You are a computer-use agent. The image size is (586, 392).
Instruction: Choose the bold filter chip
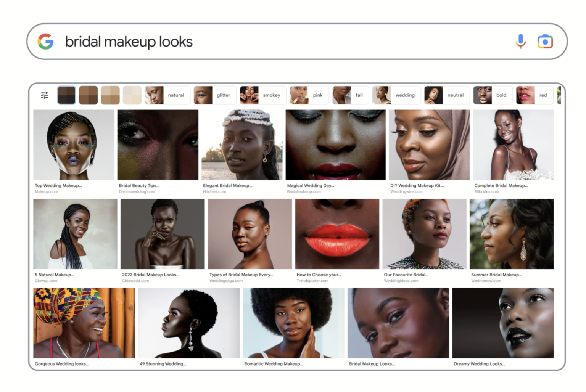coord(492,95)
